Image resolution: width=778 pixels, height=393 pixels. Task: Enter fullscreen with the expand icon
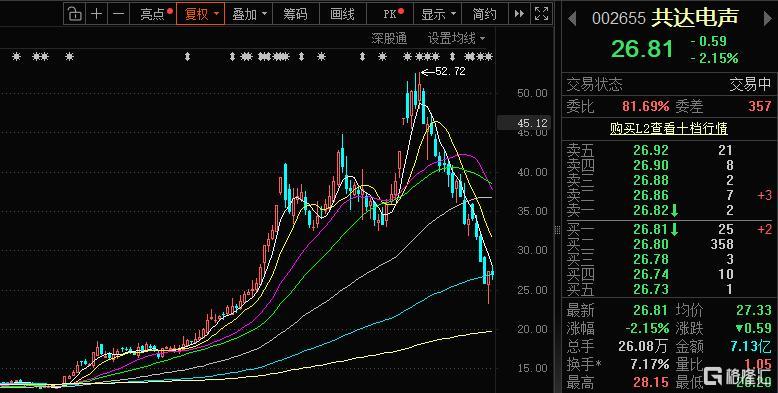pyautogui.click(x=541, y=14)
